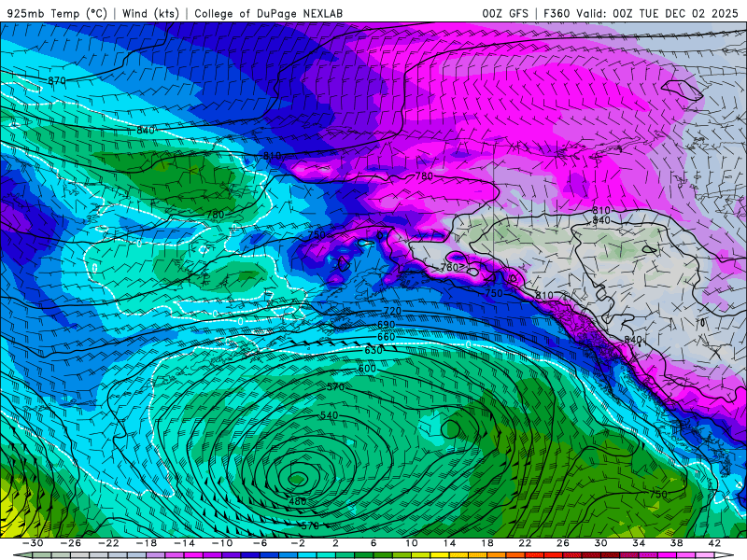Select the 600 contour label
This screenshot has width=747, height=560.
point(367,368)
